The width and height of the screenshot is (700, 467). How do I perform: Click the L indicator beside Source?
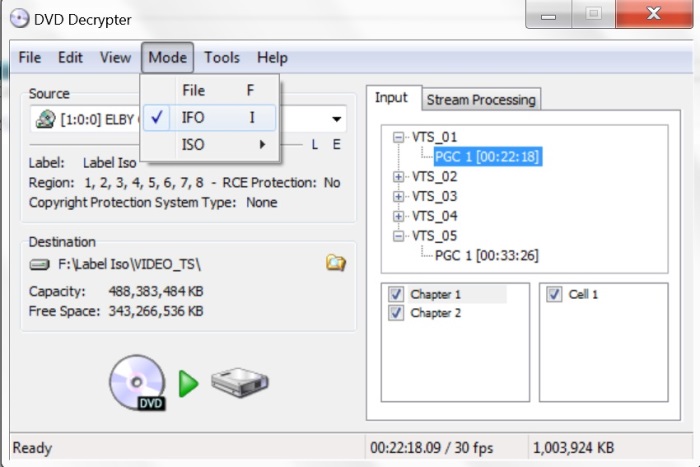tap(315, 145)
